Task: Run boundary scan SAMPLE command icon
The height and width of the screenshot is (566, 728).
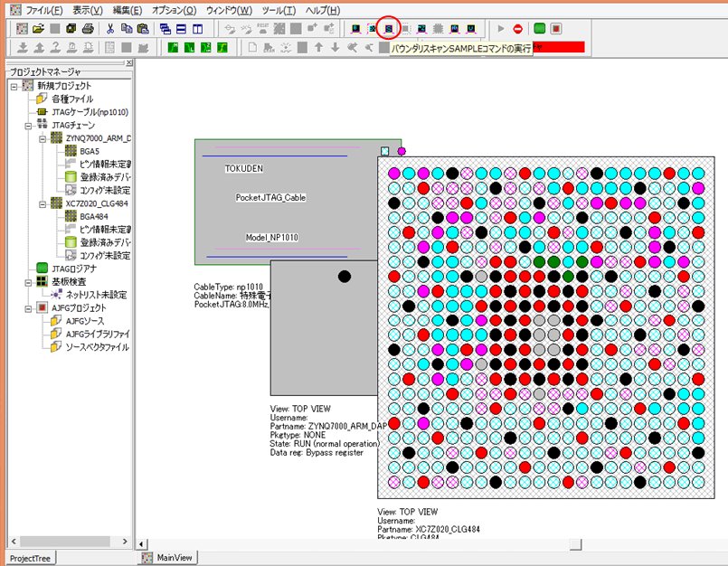Action: [x=388, y=28]
